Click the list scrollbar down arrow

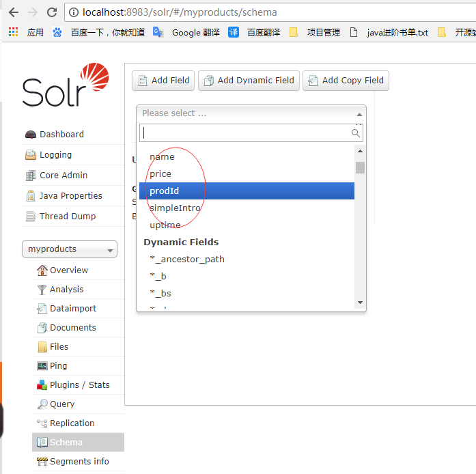[360, 303]
